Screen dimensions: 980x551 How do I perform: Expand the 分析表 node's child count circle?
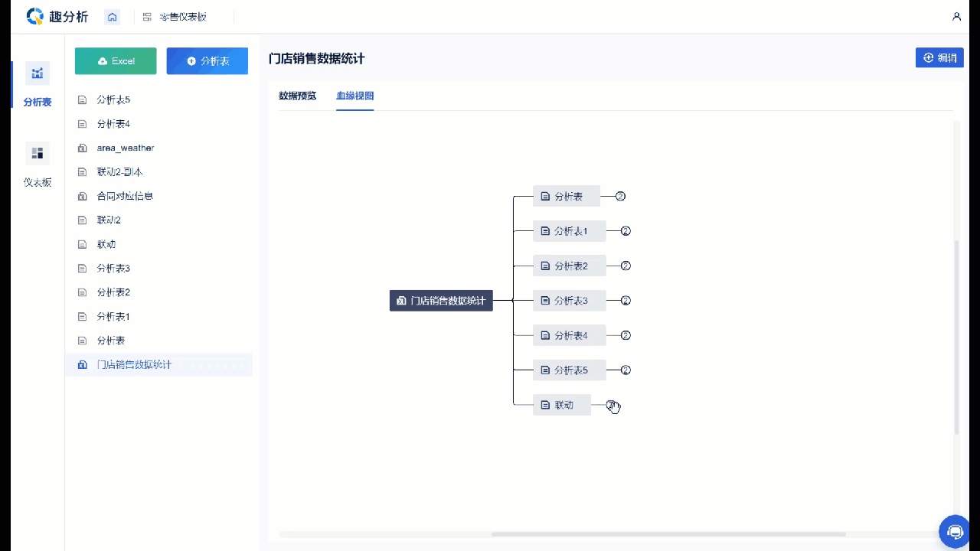(x=620, y=197)
